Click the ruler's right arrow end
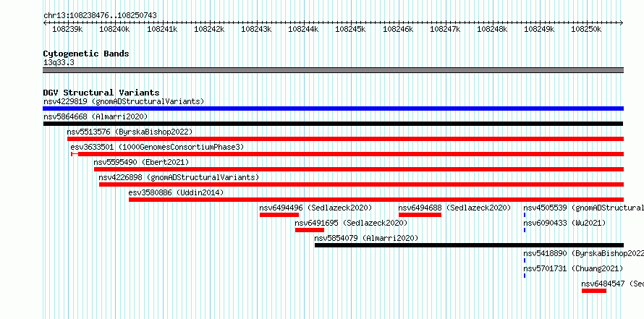 pyautogui.click(x=622, y=22)
